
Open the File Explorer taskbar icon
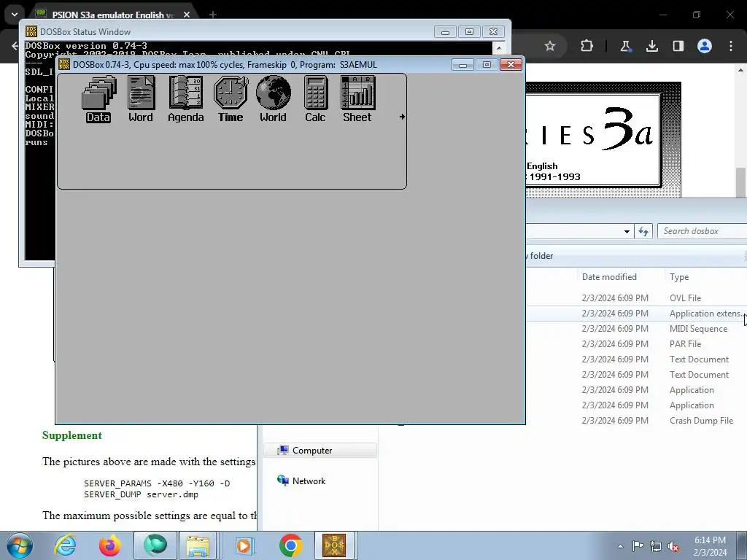[x=198, y=545]
